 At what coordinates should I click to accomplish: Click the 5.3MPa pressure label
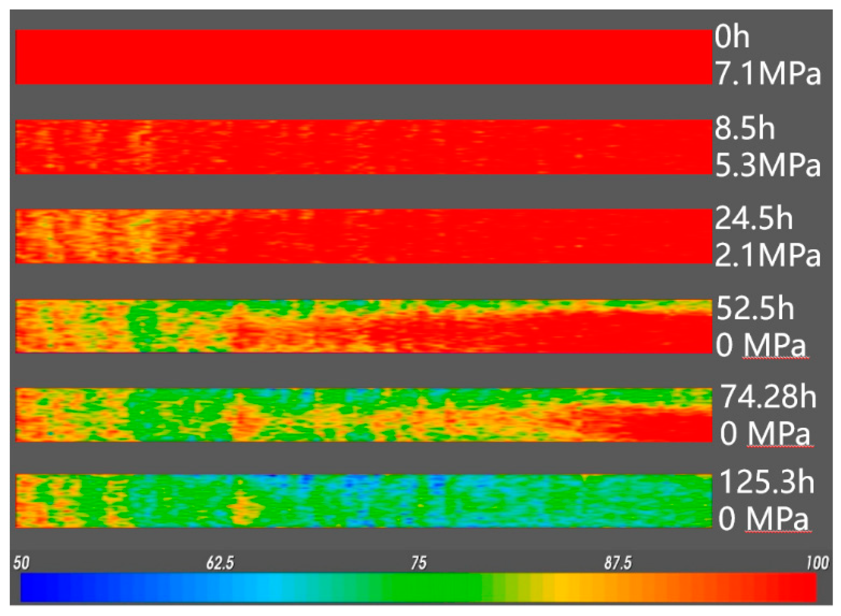click(x=767, y=165)
